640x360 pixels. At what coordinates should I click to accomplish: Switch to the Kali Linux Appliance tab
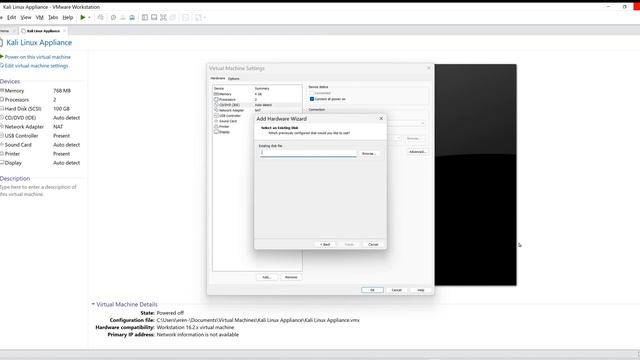click(43, 31)
